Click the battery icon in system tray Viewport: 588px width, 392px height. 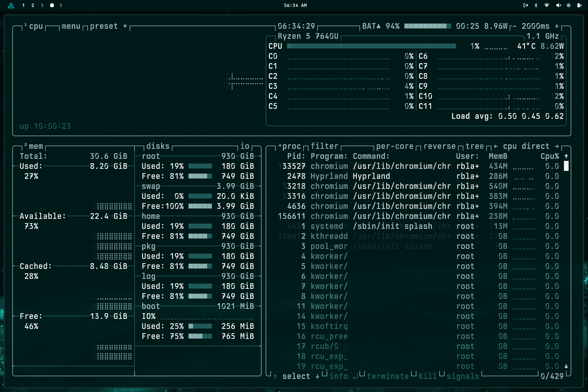tap(579, 5)
